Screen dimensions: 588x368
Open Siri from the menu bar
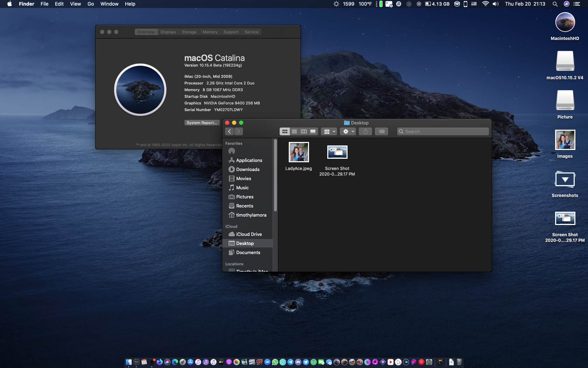click(x=566, y=4)
